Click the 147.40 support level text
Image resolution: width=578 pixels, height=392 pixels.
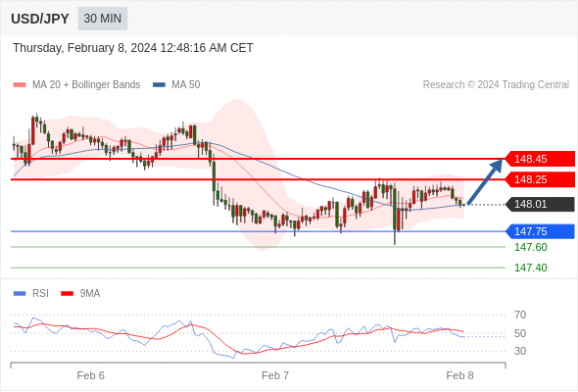(530, 268)
